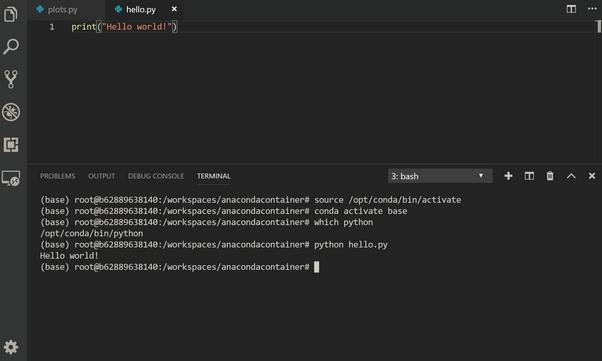The height and width of the screenshot is (361, 602).
Task: Open the editor More Actions menu
Action: 592,8
